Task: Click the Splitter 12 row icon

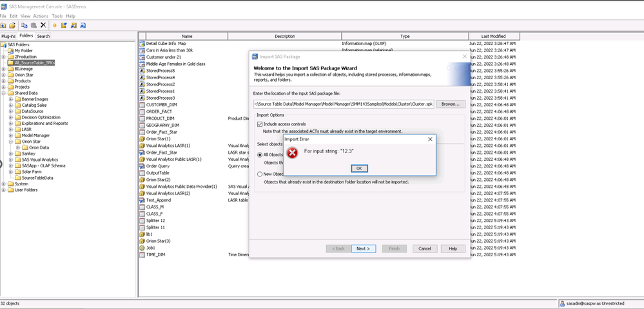Action: click(142, 220)
